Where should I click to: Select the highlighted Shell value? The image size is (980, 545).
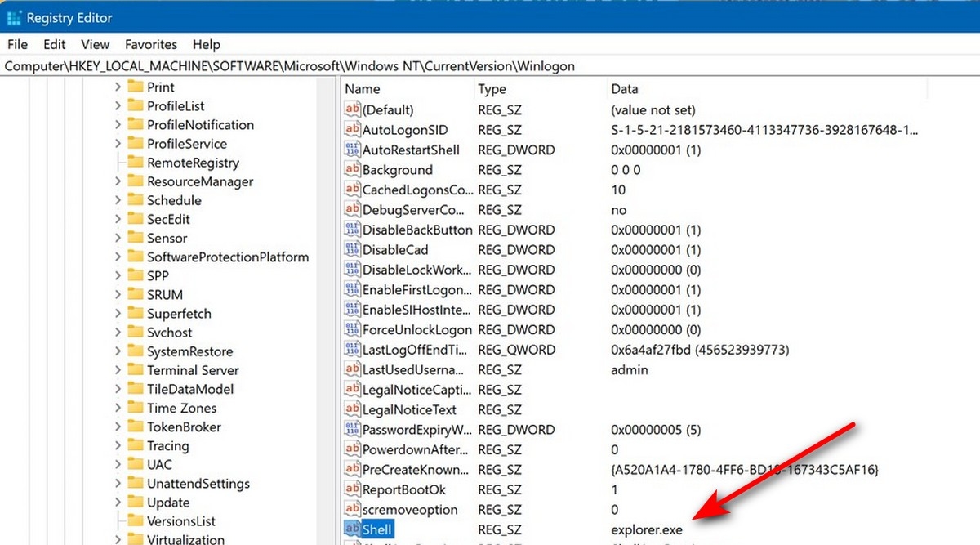(377, 529)
